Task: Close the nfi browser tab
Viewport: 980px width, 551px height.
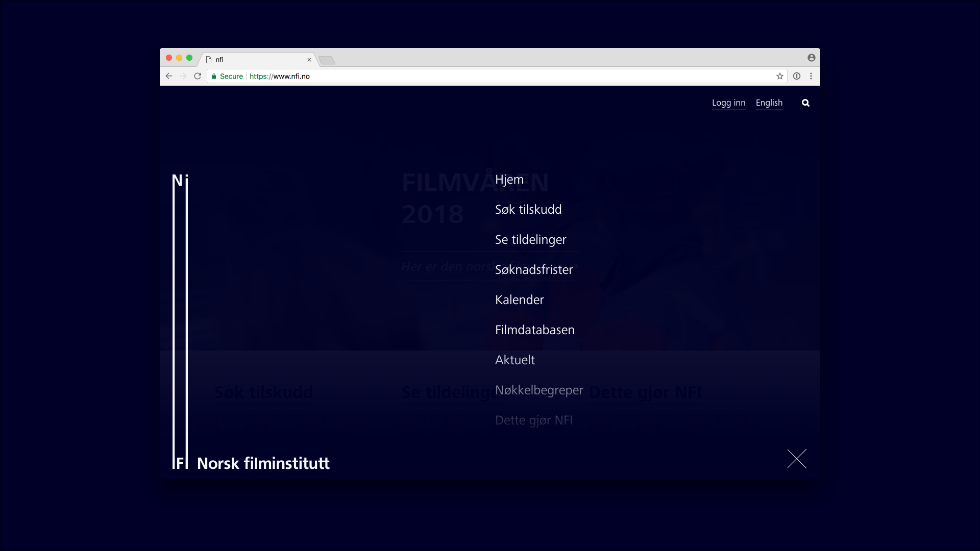Action: (x=309, y=60)
